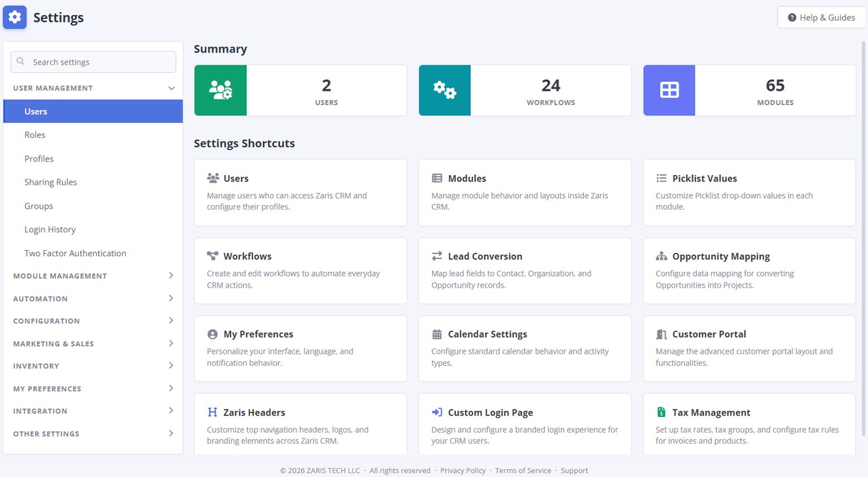The width and height of the screenshot is (868, 477).
Task: Open the Zaris Headers card title
Action: 254,412
